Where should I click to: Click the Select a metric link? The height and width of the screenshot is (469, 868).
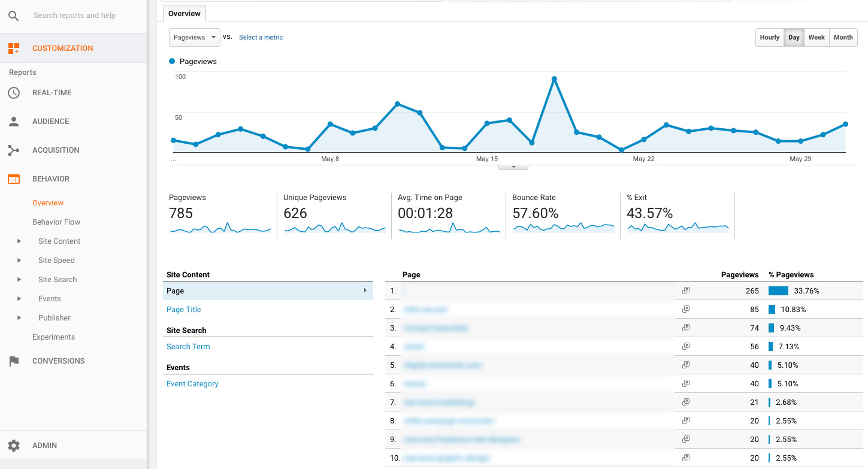click(261, 37)
